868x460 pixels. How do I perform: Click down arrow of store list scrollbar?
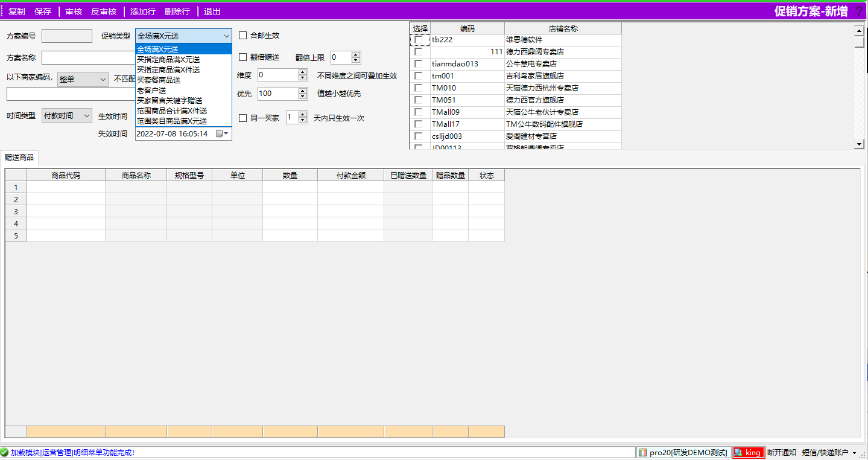pyautogui.click(x=859, y=144)
